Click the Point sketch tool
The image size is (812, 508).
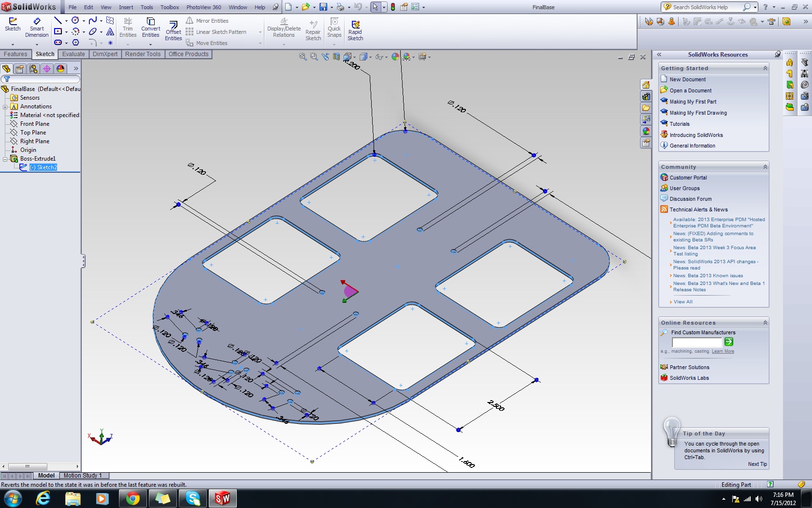tap(110, 43)
